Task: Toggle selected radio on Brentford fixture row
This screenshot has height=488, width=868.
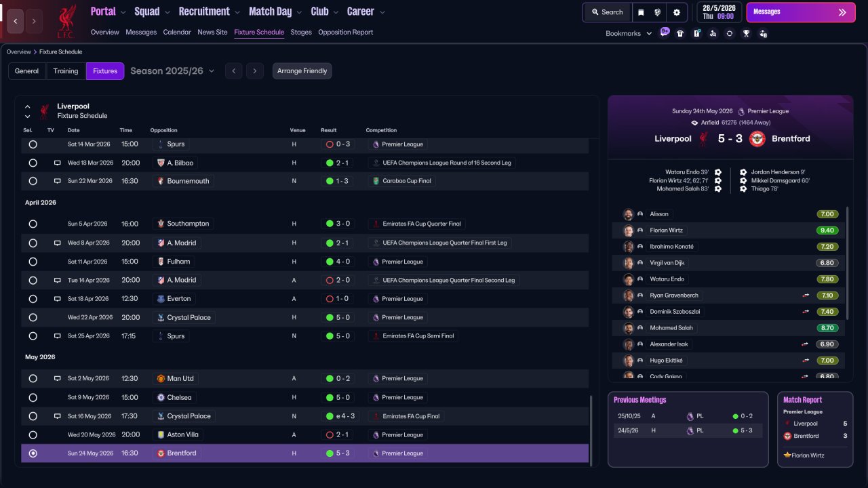Action: point(33,453)
